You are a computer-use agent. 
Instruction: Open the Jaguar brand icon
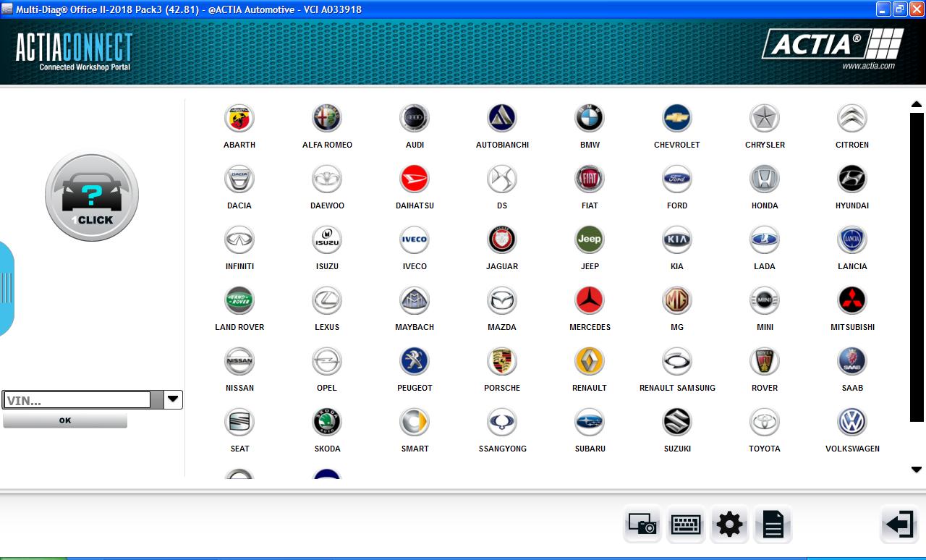point(502,239)
